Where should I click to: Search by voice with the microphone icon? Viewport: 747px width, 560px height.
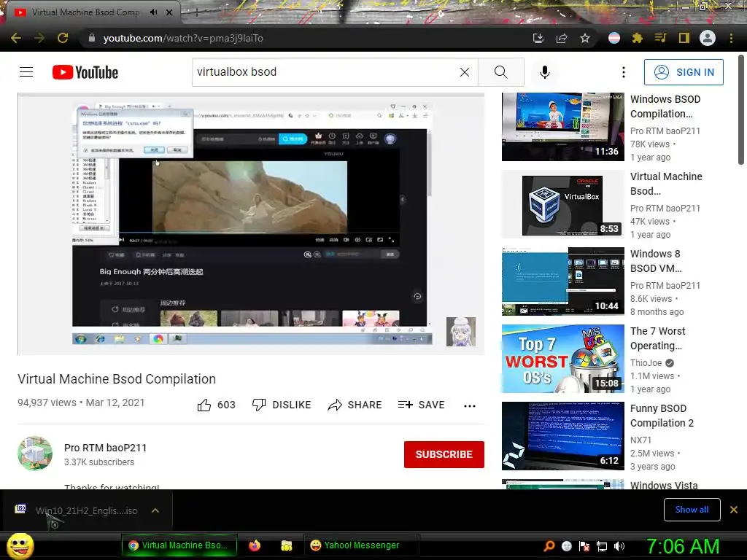(545, 72)
